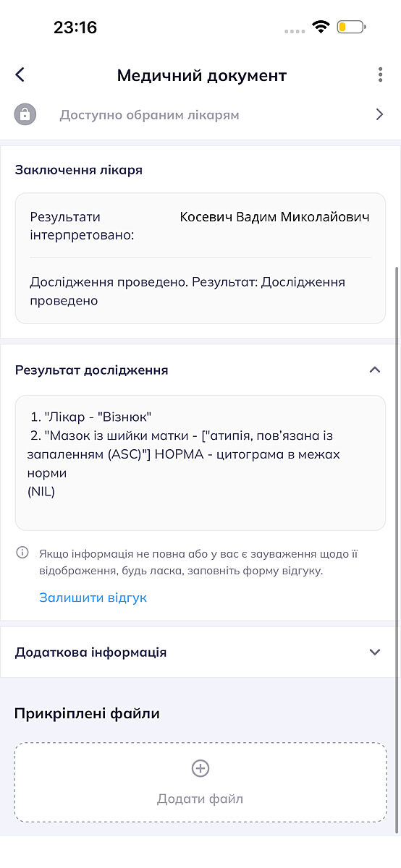
Task: Tap the Додаткова інформація label
Action: click(x=91, y=652)
